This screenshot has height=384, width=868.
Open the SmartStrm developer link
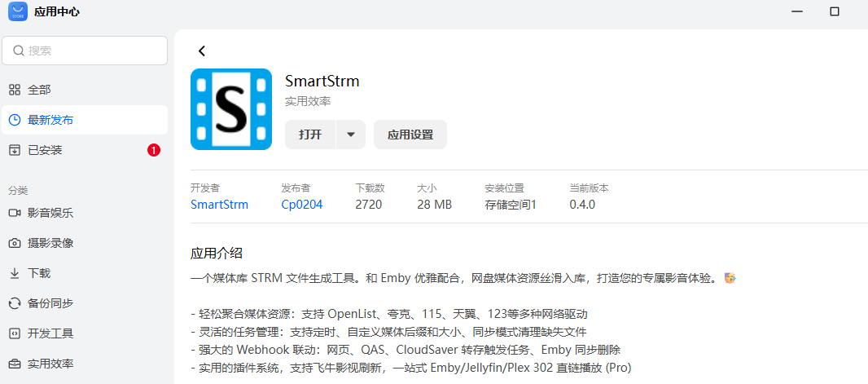(x=219, y=205)
